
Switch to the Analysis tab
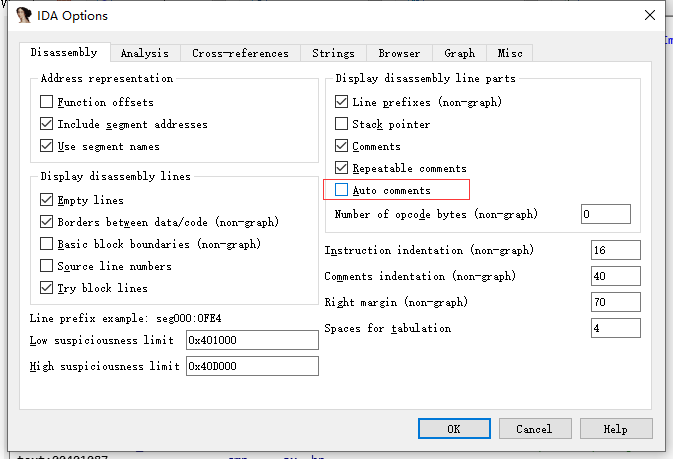pos(145,53)
